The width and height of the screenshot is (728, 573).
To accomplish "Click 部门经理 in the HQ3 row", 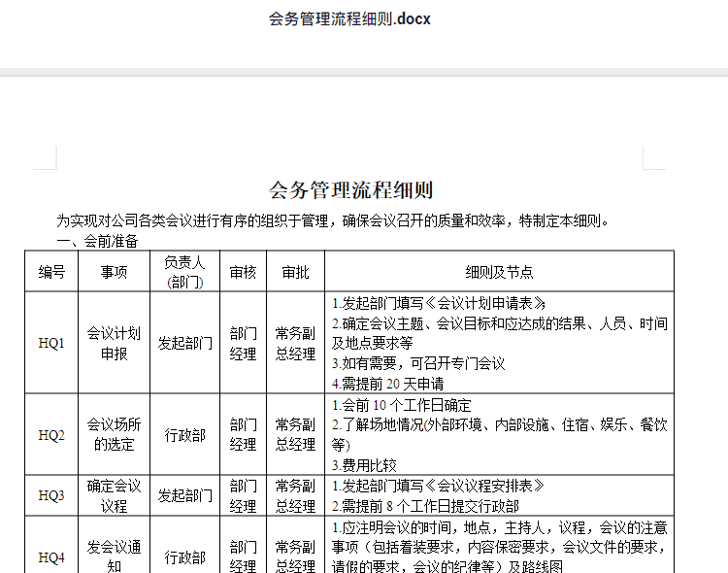I will [x=243, y=495].
